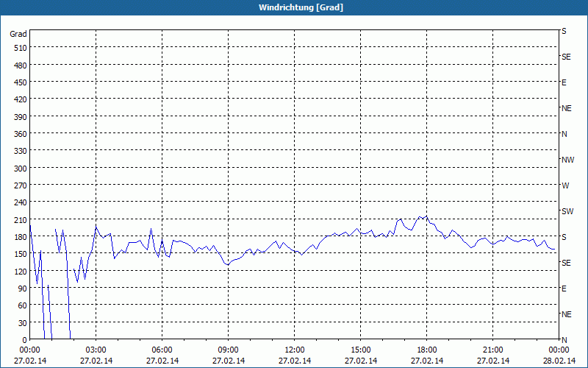Select the 03:00 time axis label
The height and width of the screenshot is (368, 588).
tap(96, 350)
